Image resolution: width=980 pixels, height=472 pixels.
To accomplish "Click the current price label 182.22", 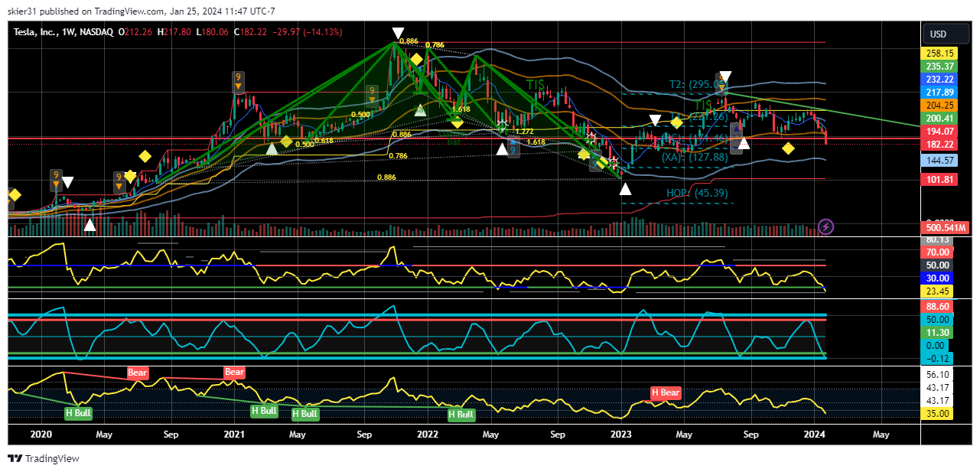I will 939,145.
